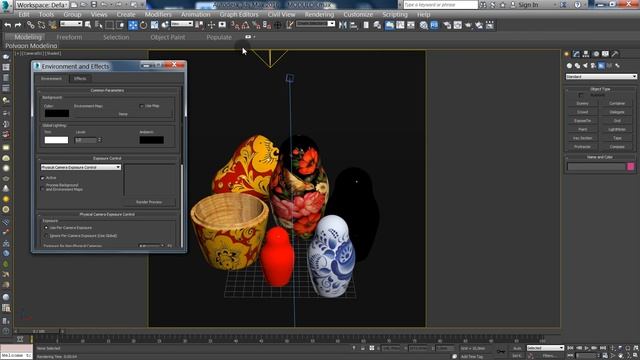Open the Material Editor icon

click(x=424, y=25)
